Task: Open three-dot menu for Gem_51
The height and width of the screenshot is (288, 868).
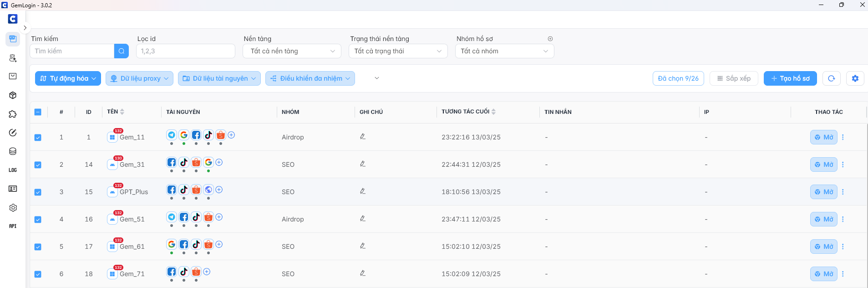Action: pyautogui.click(x=843, y=219)
